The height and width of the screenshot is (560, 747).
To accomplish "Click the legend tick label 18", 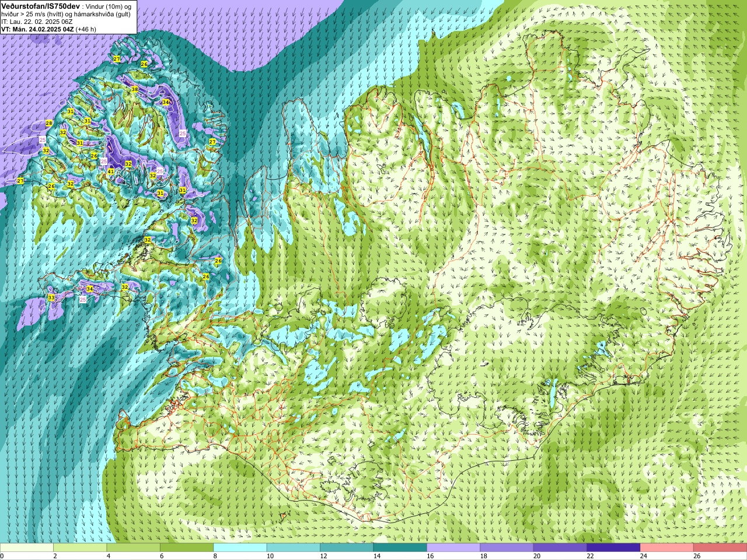I will point(484,556).
